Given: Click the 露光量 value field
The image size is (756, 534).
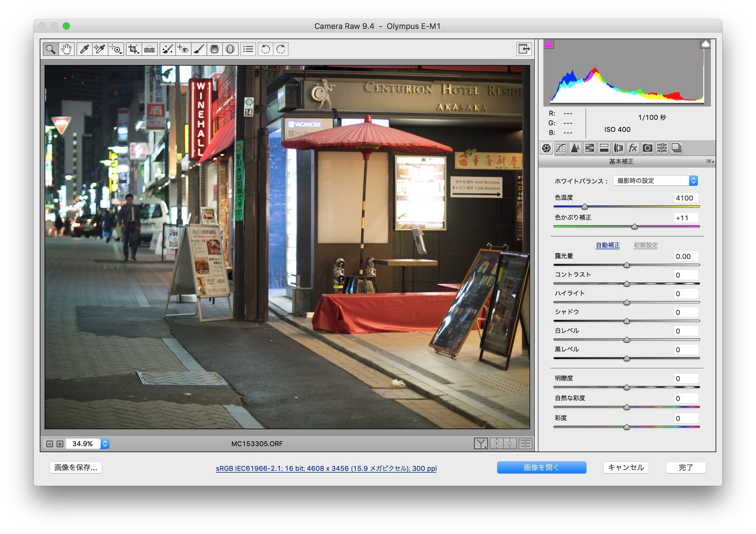Looking at the screenshot, I should pos(686,256).
